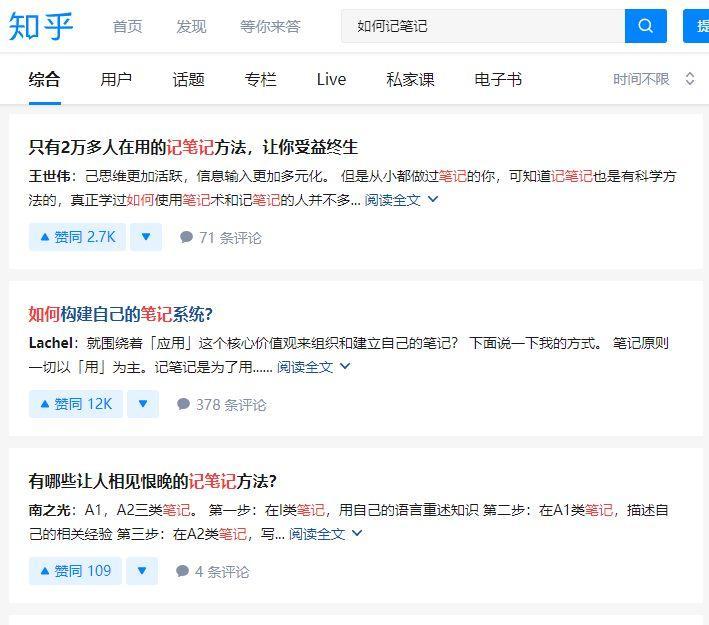Click the Zhihu logo
709x625 pixels.
(41, 26)
